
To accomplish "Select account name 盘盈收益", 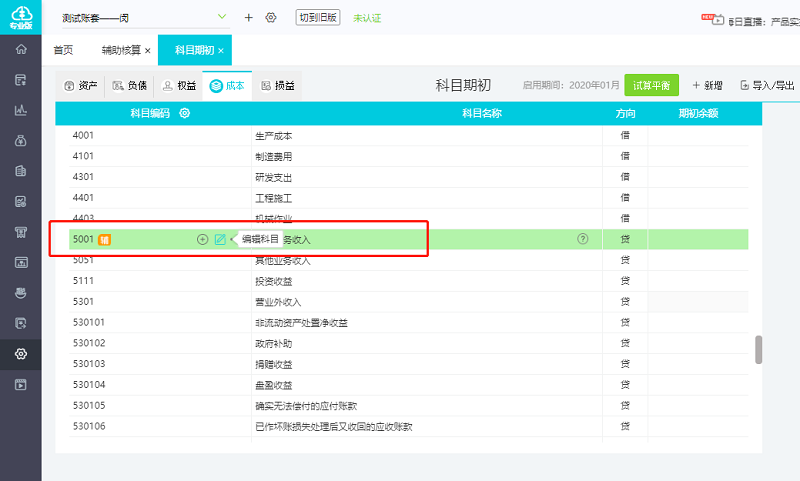I will (273, 385).
